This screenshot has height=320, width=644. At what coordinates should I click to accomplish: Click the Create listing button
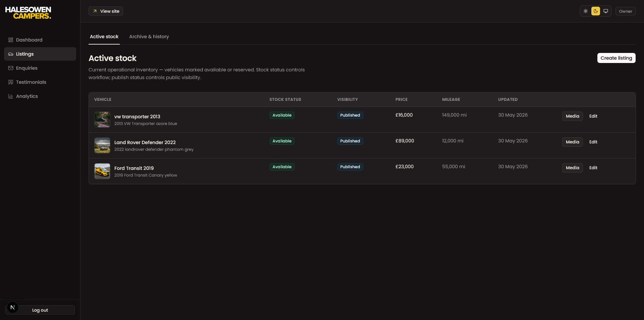point(616,58)
